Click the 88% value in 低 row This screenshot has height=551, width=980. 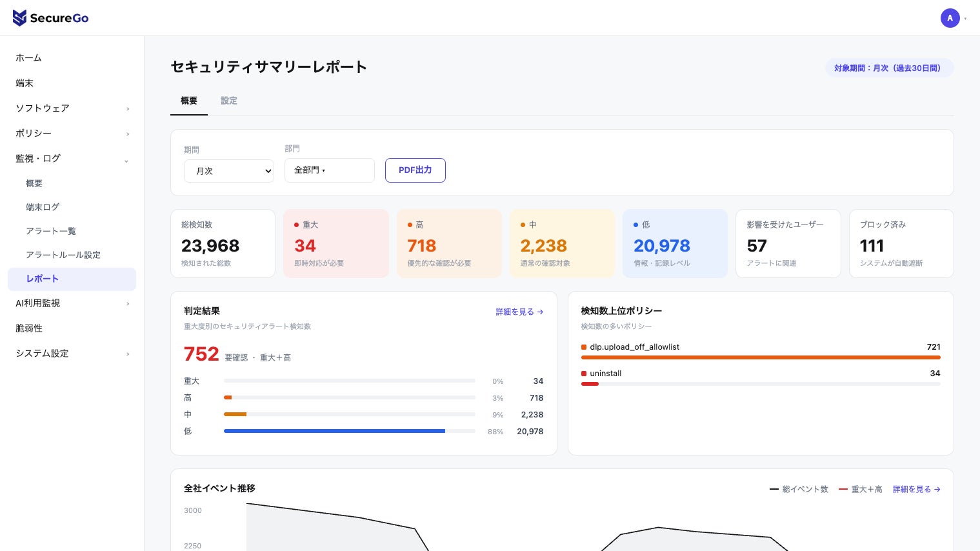[495, 432]
